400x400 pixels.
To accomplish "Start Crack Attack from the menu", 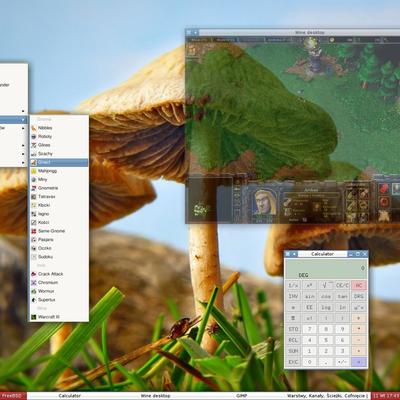I will coord(59,274).
